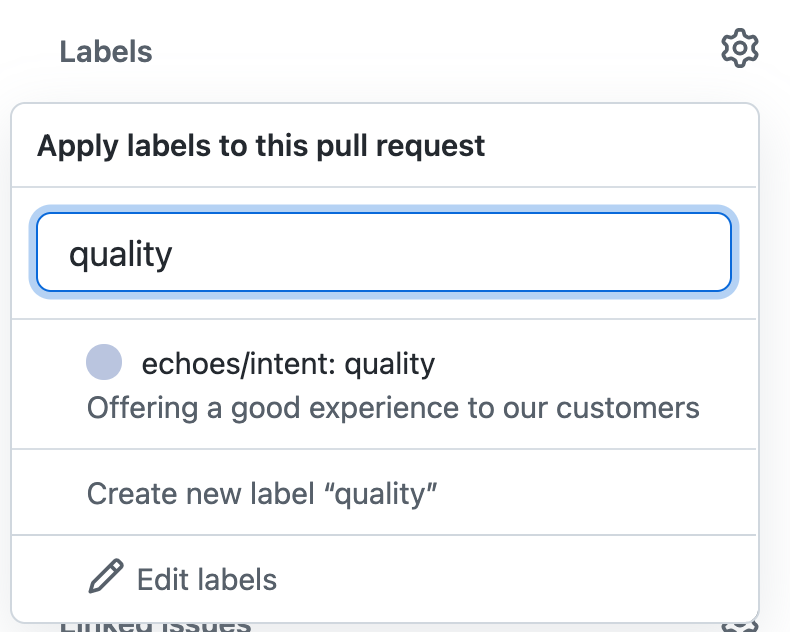Click the Linked issues section heading
This screenshot has height=632, width=790.
155,626
